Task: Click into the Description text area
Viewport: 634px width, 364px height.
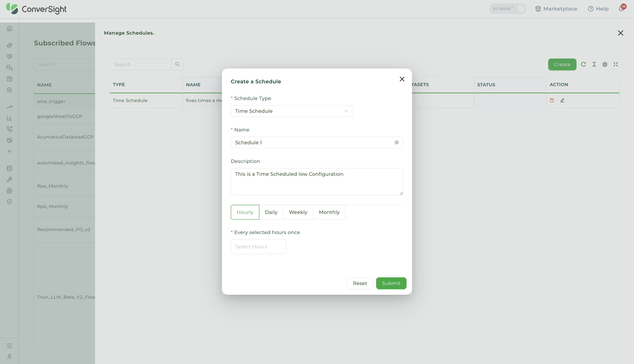Action: (x=317, y=182)
